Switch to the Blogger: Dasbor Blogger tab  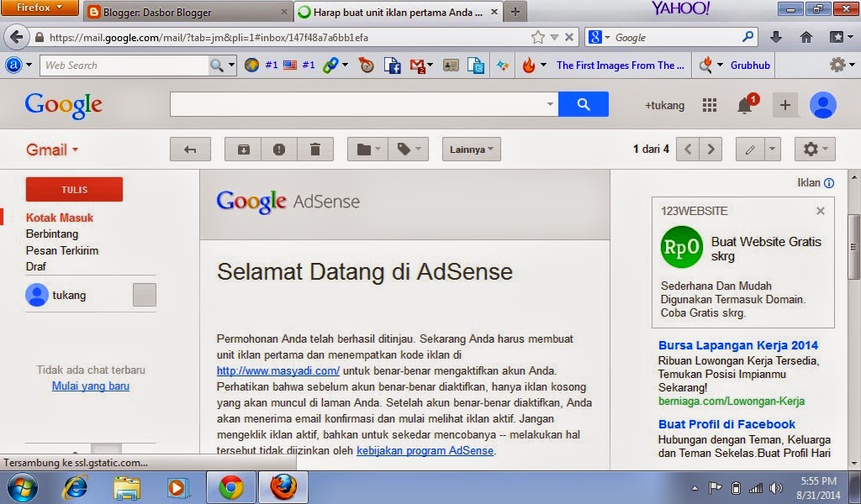click(188, 12)
